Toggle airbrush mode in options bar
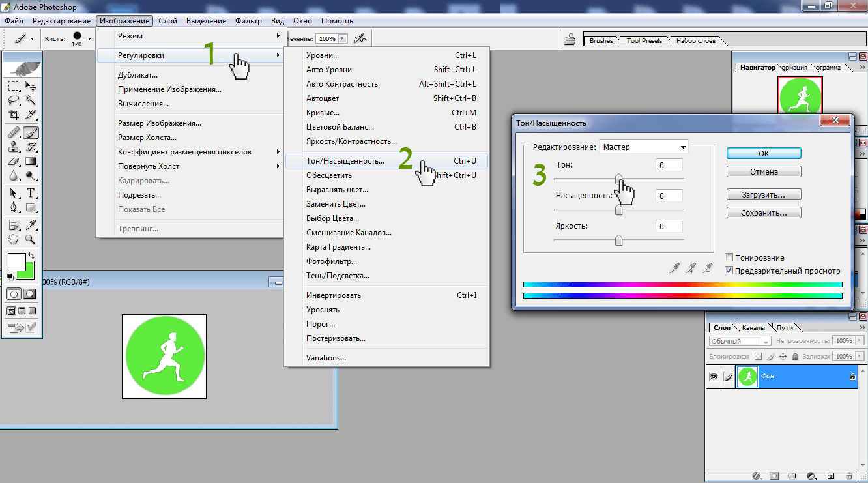This screenshot has height=483, width=868. click(360, 38)
